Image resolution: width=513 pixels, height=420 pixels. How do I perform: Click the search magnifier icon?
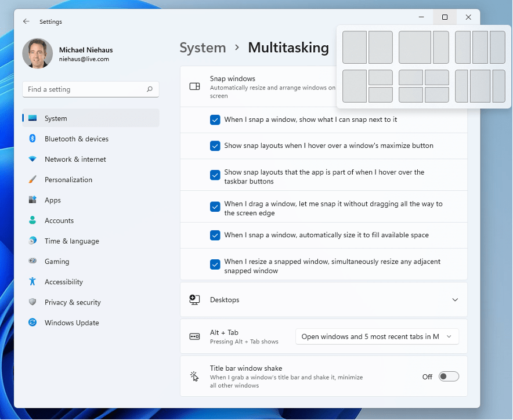pyautogui.click(x=150, y=89)
